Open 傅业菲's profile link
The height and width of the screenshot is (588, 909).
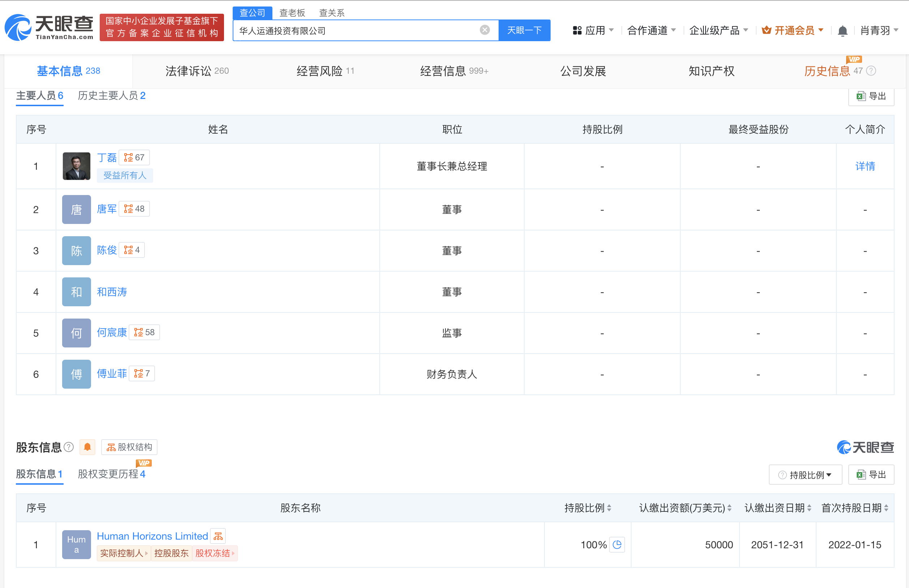point(112,374)
